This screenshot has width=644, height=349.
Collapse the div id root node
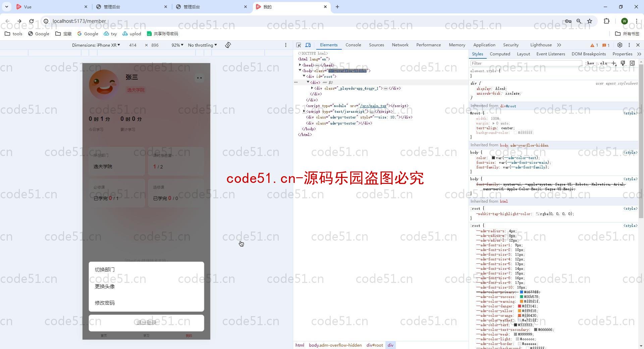(x=304, y=76)
